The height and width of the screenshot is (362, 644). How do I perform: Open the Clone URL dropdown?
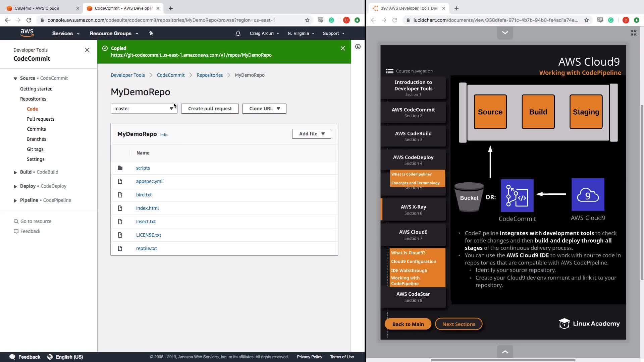[264, 109]
